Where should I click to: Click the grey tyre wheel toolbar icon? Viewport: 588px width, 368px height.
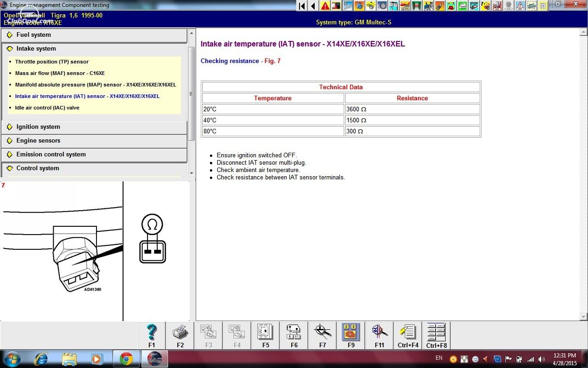click(x=382, y=6)
